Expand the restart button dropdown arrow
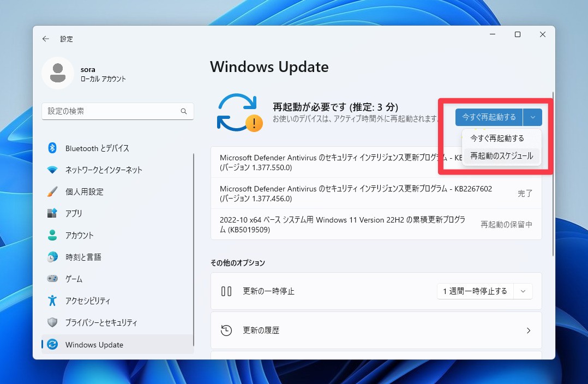This screenshot has height=384, width=588. click(532, 117)
